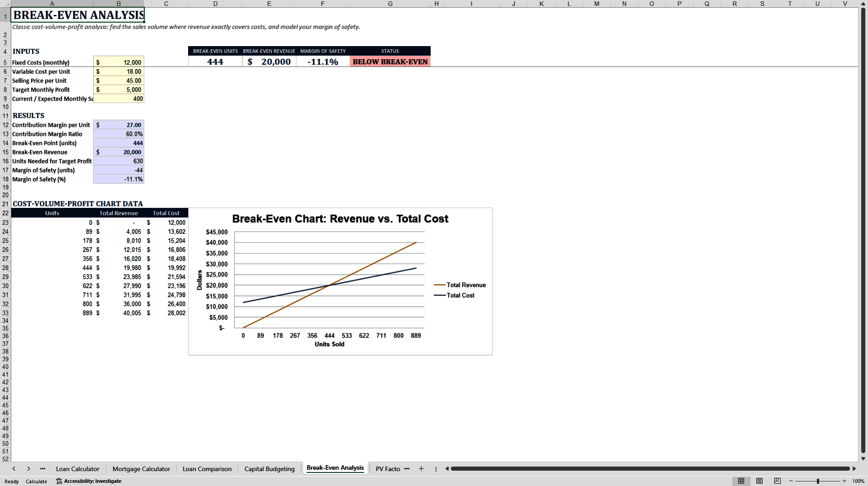Screen dimensions: 868x486
Task: Select total cost cell 28,002
Action: [166, 313]
